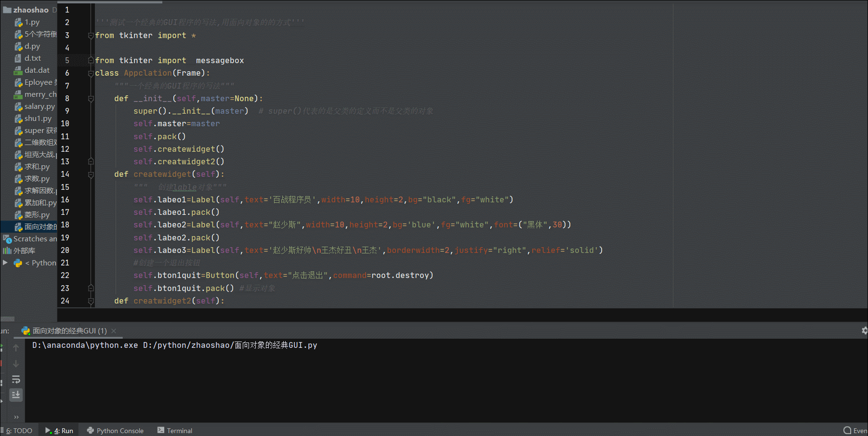Open 求数.py in the project tree
Viewport: 868px width, 436px height.
pos(37,179)
